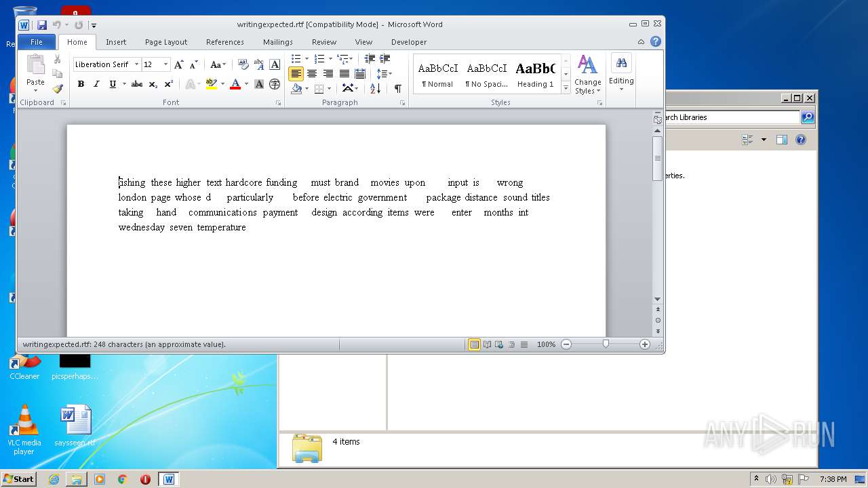Click the Cut scissors icon
This screenshot has width=868, height=488.
[x=58, y=60]
